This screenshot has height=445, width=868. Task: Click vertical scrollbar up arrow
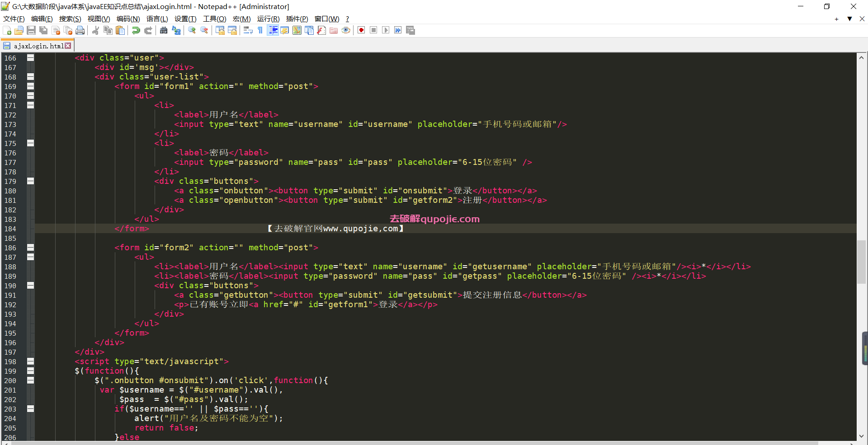[x=862, y=58]
